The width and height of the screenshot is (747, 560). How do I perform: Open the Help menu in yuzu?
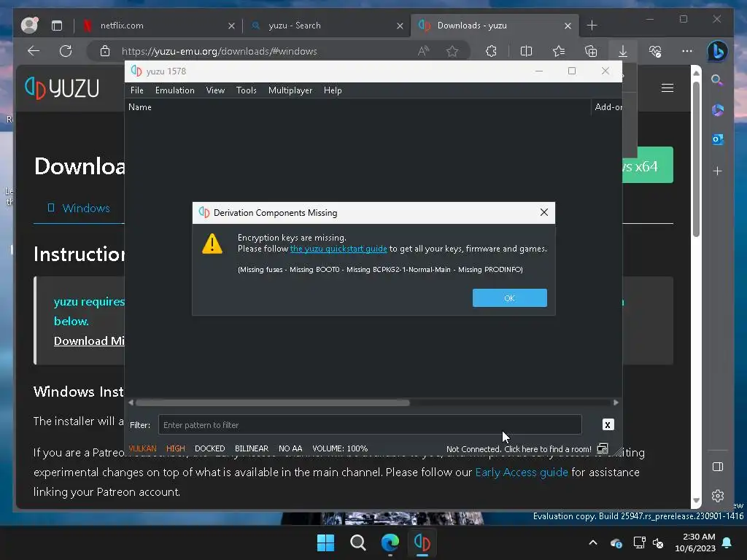[333, 90]
